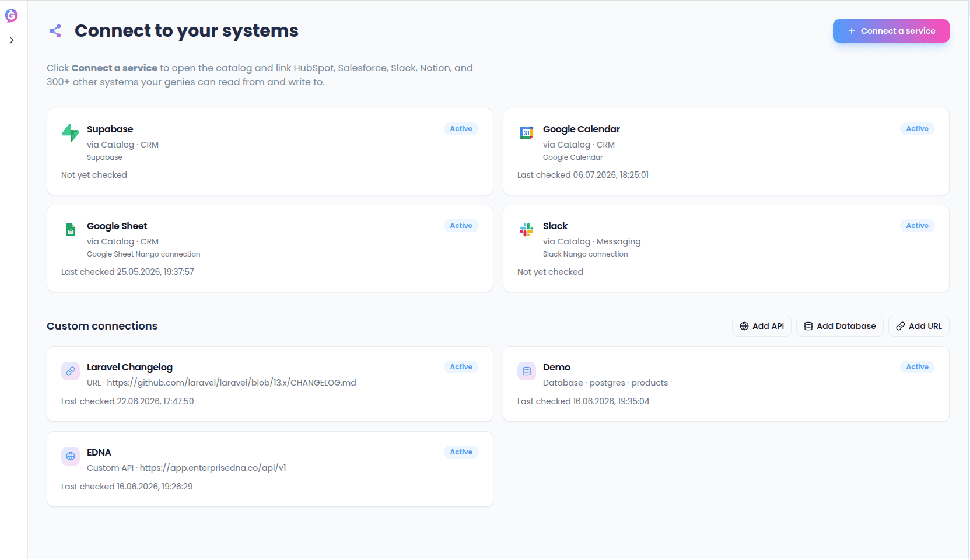
Task: Click the Google Calendar logo icon
Action: [527, 133]
